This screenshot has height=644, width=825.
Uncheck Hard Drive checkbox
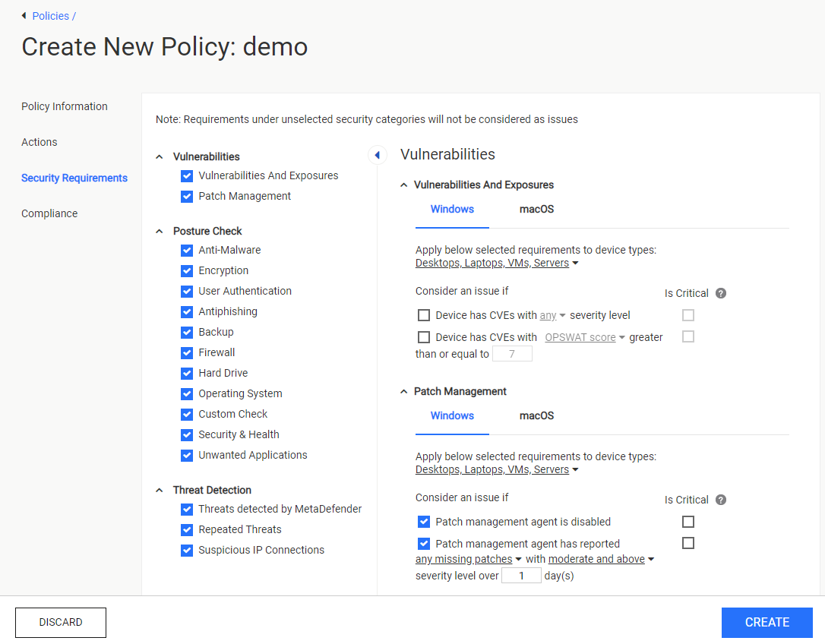point(187,374)
